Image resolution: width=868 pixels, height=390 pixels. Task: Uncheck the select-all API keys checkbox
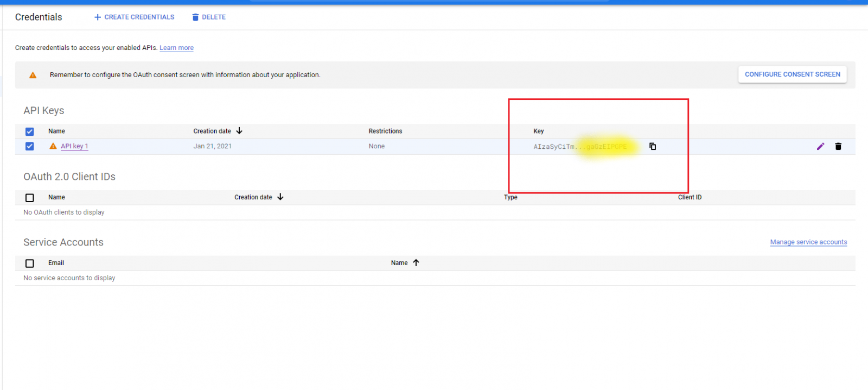[30, 131]
